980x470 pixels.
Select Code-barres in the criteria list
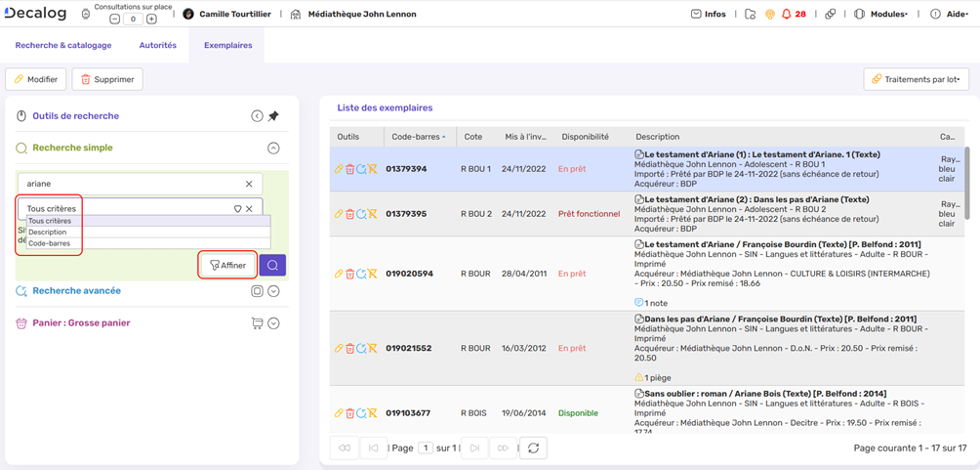[50, 243]
